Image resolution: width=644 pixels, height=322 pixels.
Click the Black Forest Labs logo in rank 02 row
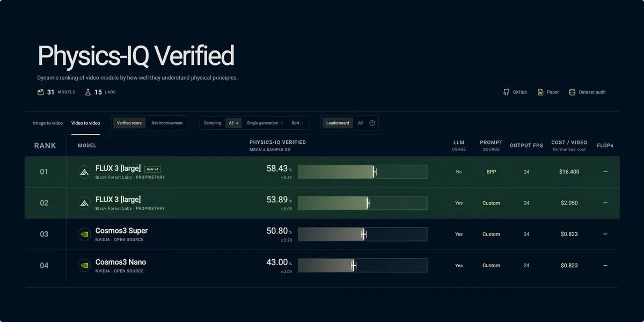[84, 203]
